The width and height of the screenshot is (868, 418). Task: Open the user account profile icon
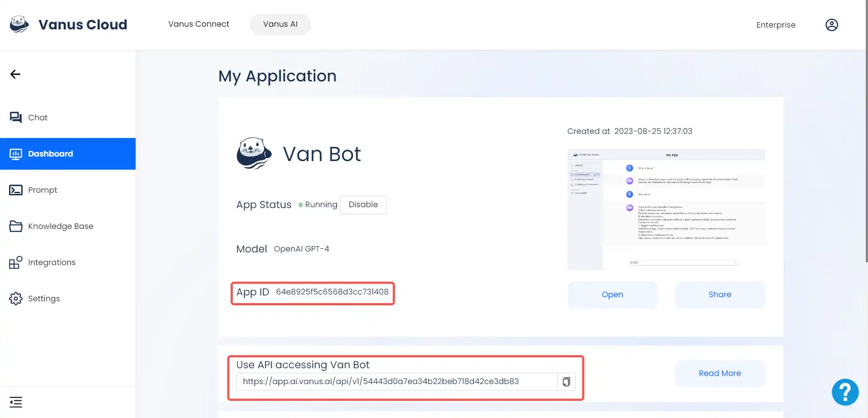pos(831,25)
